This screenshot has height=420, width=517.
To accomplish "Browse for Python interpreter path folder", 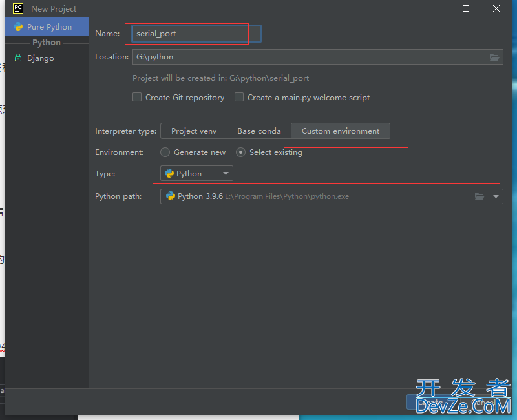I will coord(480,196).
